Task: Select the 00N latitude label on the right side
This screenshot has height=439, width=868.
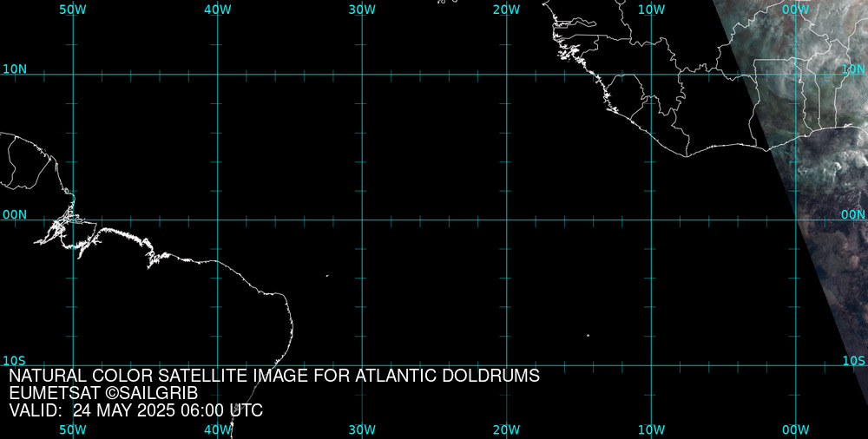Action: [x=853, y=215]
